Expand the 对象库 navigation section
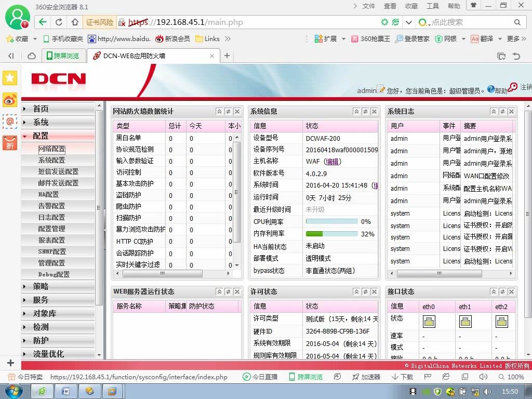Viewport: 532px width, 399px height. click(x=58, y=313)
